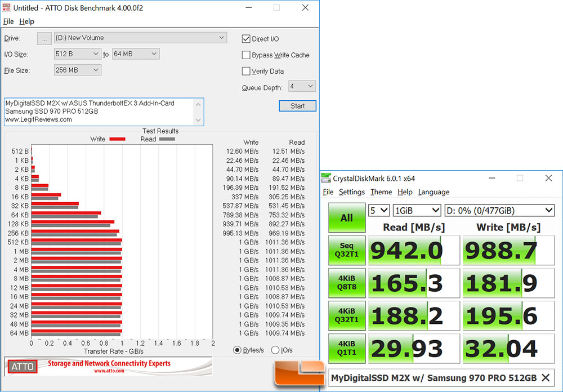Click the CrystalDiskMark comment field text
The height and width of the screenshot is (392, 563).
pos(434,377)
